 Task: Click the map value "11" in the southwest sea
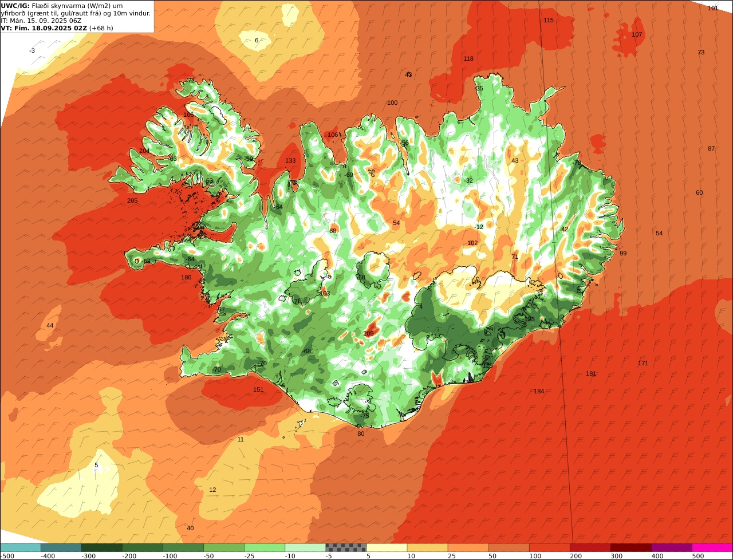[x=241, y=439]
